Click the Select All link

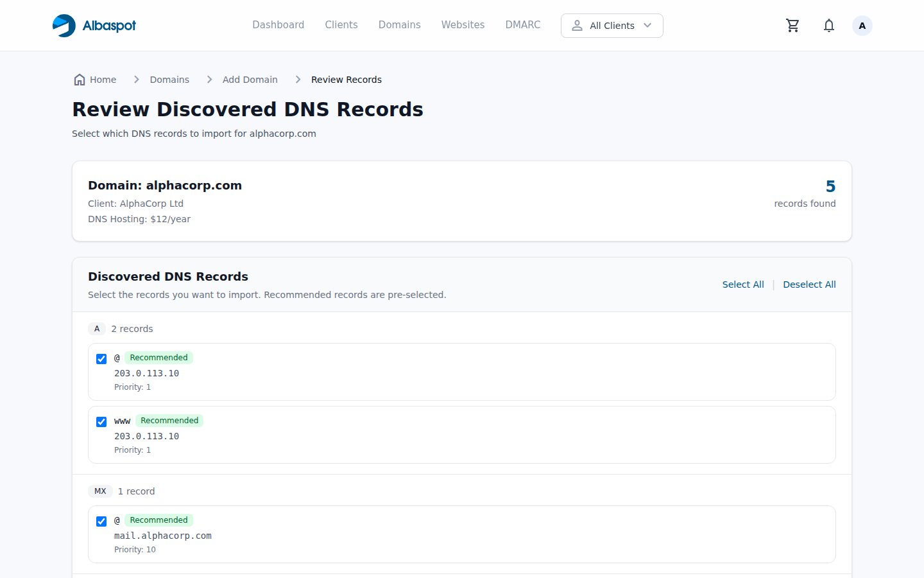point(743,284)
